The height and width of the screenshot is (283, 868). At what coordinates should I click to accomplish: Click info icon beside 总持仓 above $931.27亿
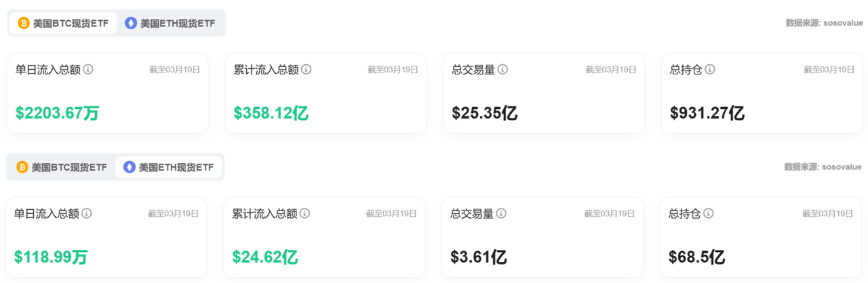point(709,69)
